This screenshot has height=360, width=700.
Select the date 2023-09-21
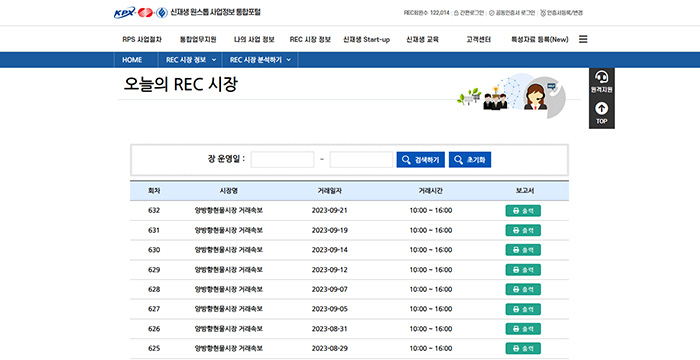(329, 211)
